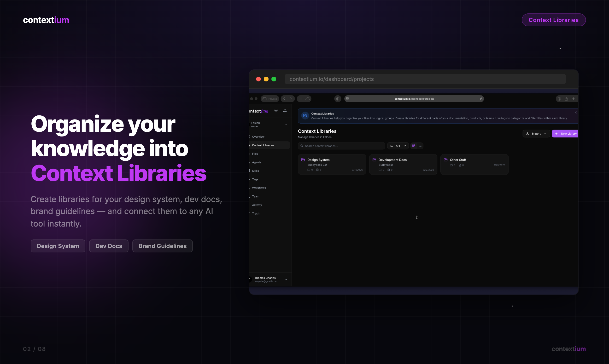Switch to grid view layout
The width and height of the screenshot is (609, 364).
[414, 146]
